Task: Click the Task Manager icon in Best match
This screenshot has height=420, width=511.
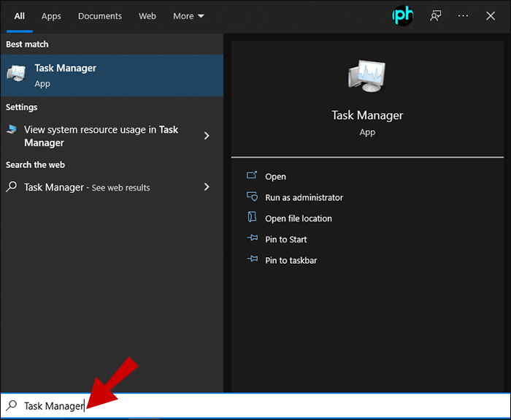Action: (x=16, y=75)
